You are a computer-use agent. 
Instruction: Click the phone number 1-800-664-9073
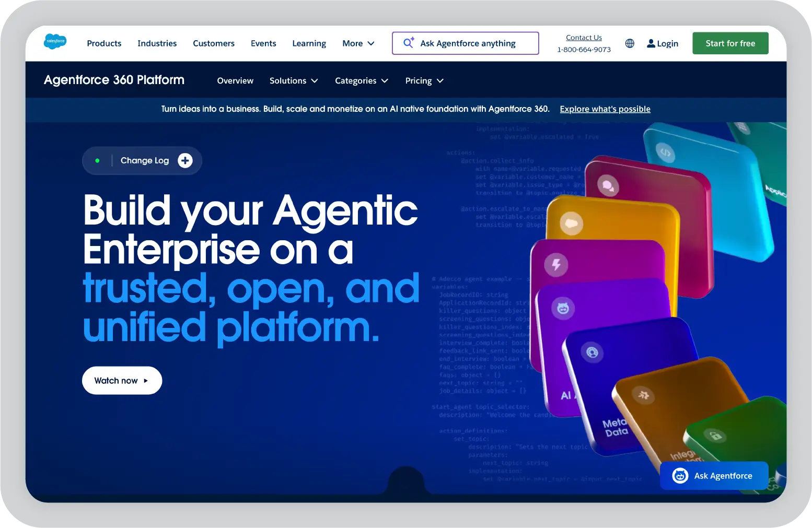click(x=584, y=50)
